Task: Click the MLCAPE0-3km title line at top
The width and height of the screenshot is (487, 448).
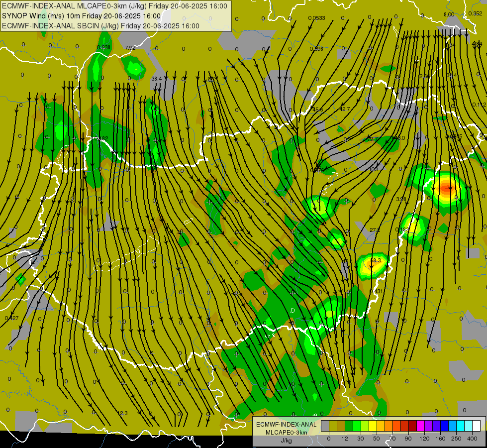Action: coord(114,6)
